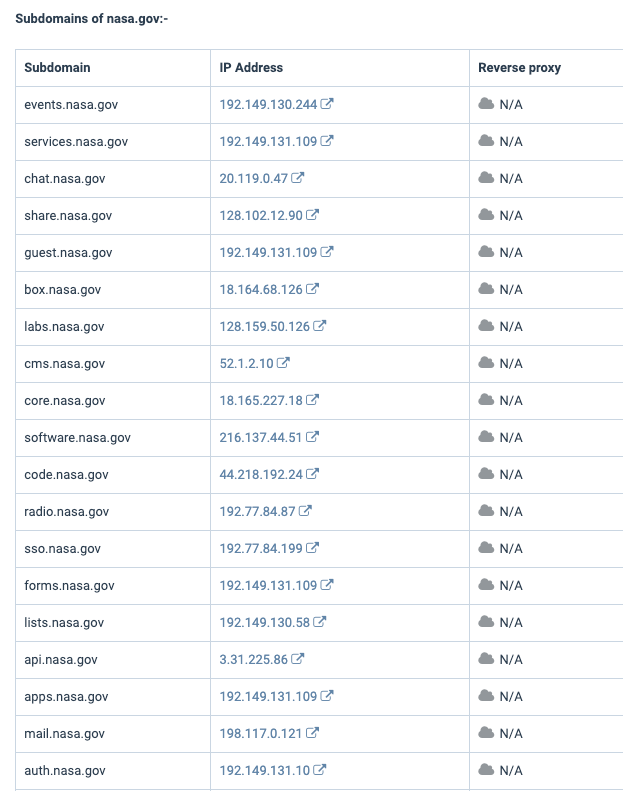
Task: Click the IP Address column header
Action: pos(251,68)
